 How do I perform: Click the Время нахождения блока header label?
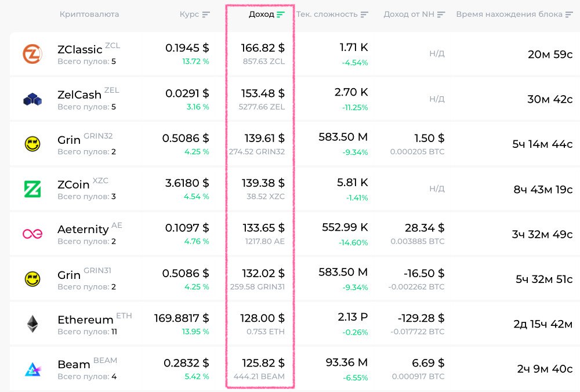(x=509, y=14)
